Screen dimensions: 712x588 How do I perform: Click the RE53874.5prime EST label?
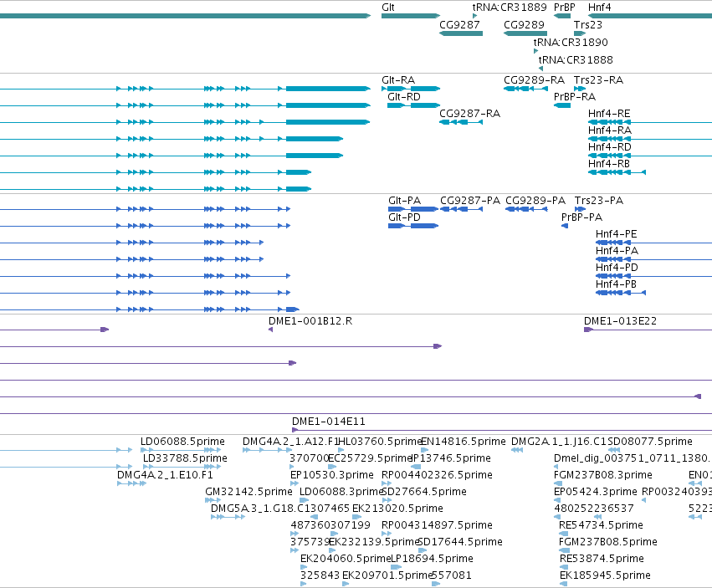click(x=602, y=559)
